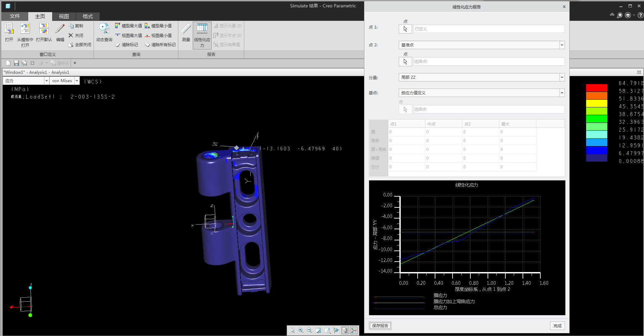Click the linearized stress graph plot
Viewport: 644px width, 336px height.
pyautogui.click(x=467, y=248)
